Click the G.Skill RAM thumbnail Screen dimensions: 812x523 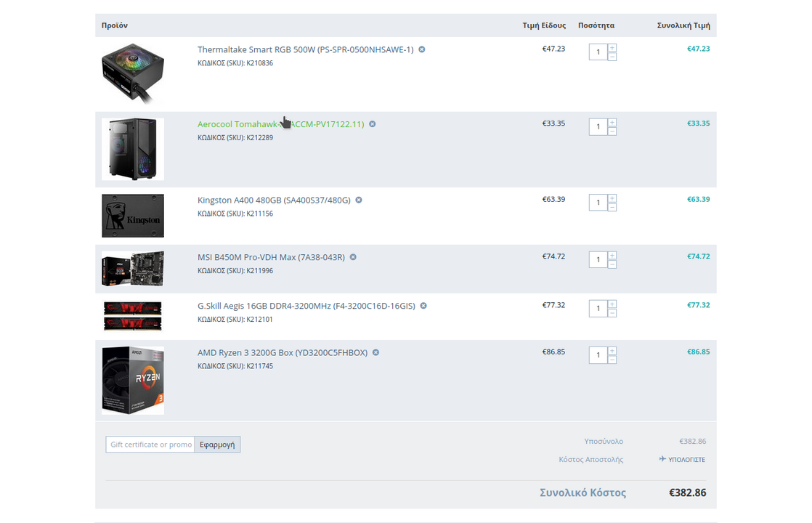click(133, 316)
